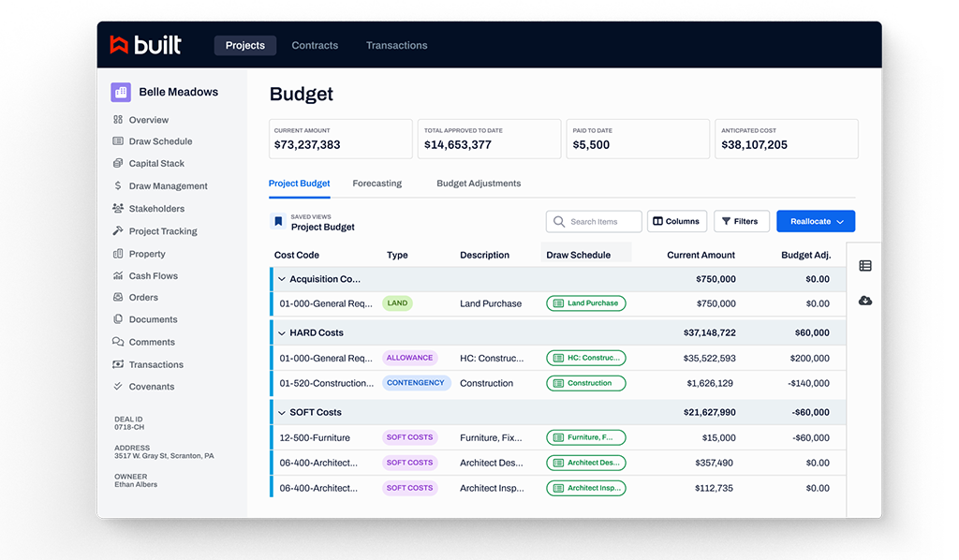
Task: Click the Built logo icon
Action: coord(119,45)
